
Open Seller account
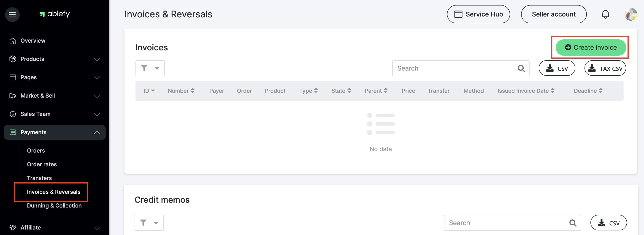click(554, 14)
